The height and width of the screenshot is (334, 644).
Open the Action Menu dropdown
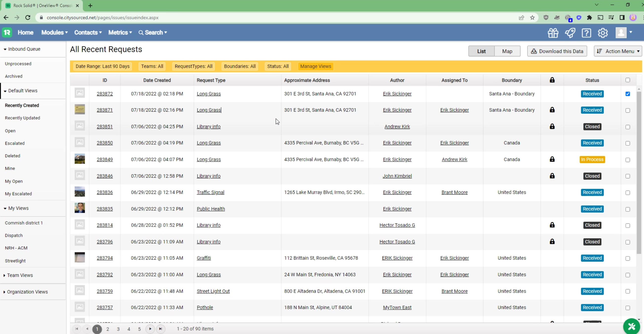pyautogui.click(x=618, y=51)
